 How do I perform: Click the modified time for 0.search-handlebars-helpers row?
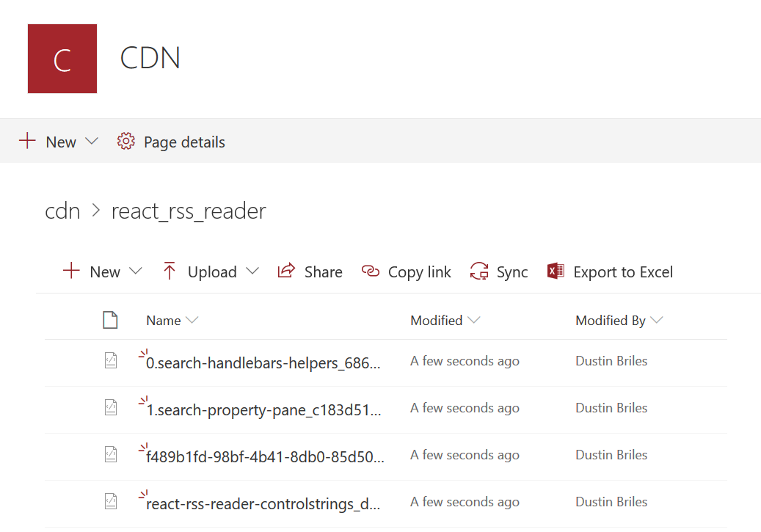(465, 361)
